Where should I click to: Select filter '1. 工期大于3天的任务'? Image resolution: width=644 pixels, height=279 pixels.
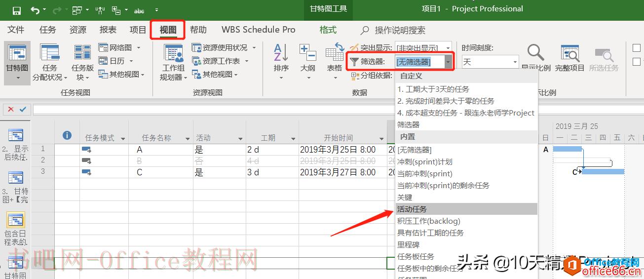pos(466,89)
